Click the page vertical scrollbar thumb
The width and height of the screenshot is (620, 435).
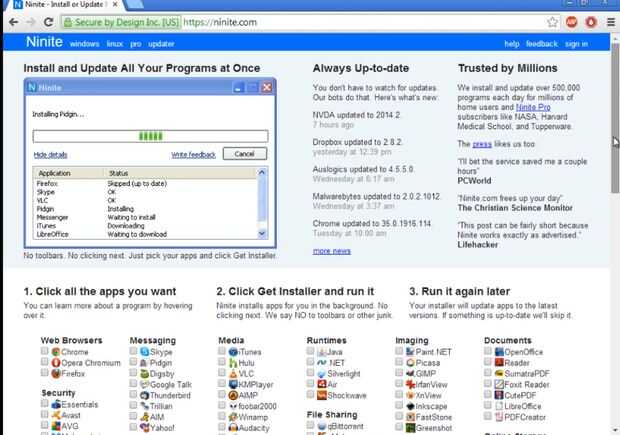[x=615, y=118]
